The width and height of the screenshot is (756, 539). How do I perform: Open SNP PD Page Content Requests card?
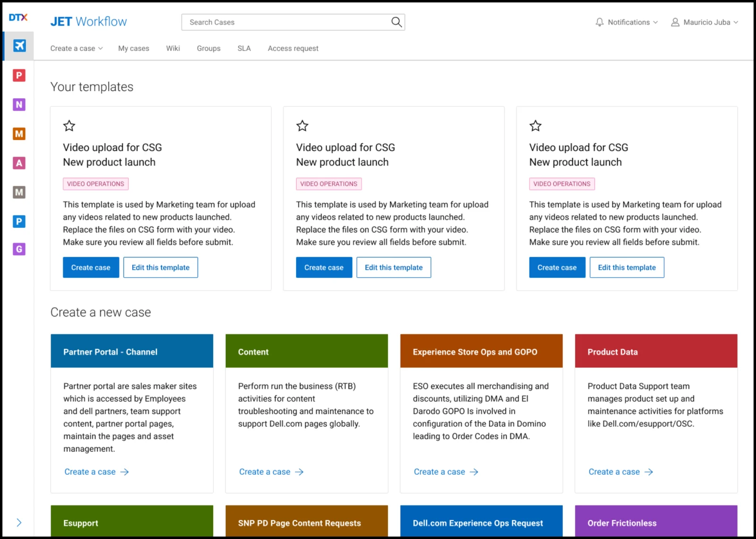(307, 521)
